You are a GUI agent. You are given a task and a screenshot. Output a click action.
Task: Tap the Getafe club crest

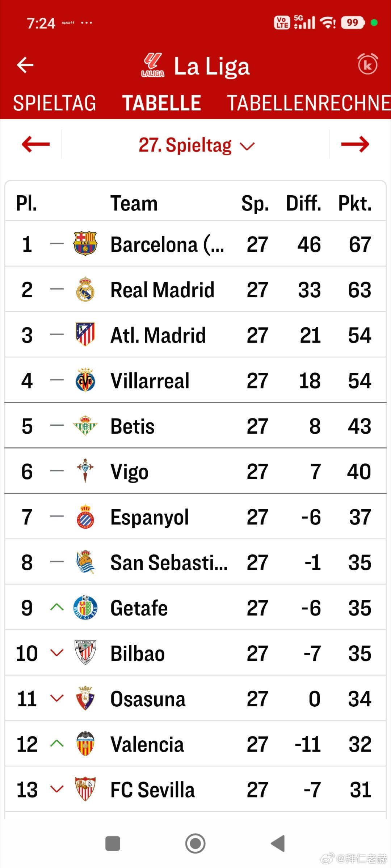coord(85,608)
